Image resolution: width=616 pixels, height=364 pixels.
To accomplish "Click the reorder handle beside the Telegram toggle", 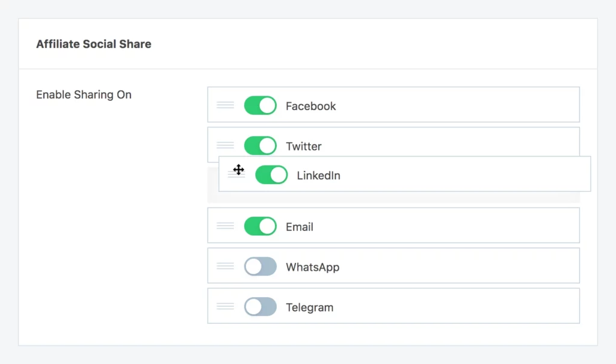I will point(225,306).
